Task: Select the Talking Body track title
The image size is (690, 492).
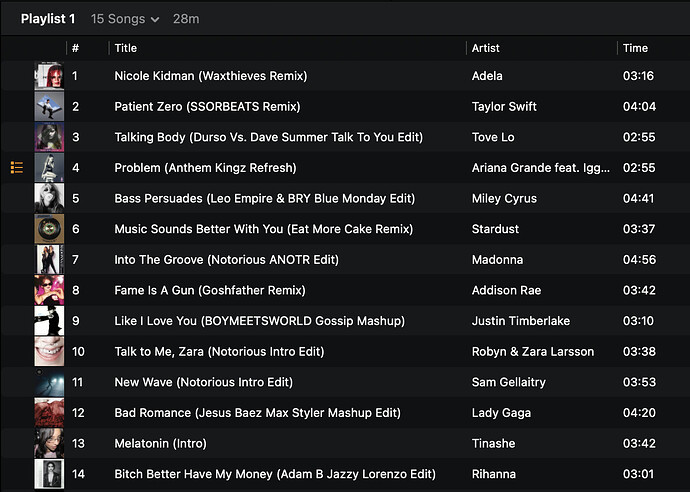Action: click(268, 137)
